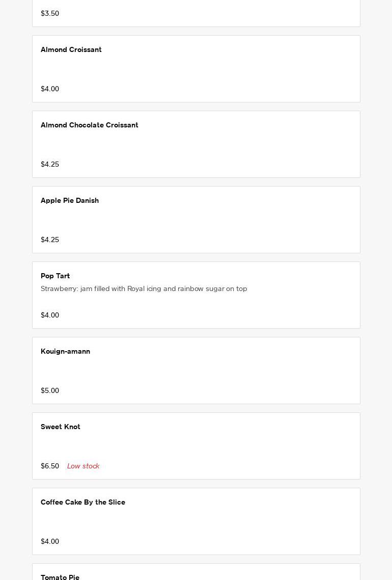Click the $4.25 price under Apple Pie Danish
Viewport: 392px width, 580px height.
coord(50,240)
